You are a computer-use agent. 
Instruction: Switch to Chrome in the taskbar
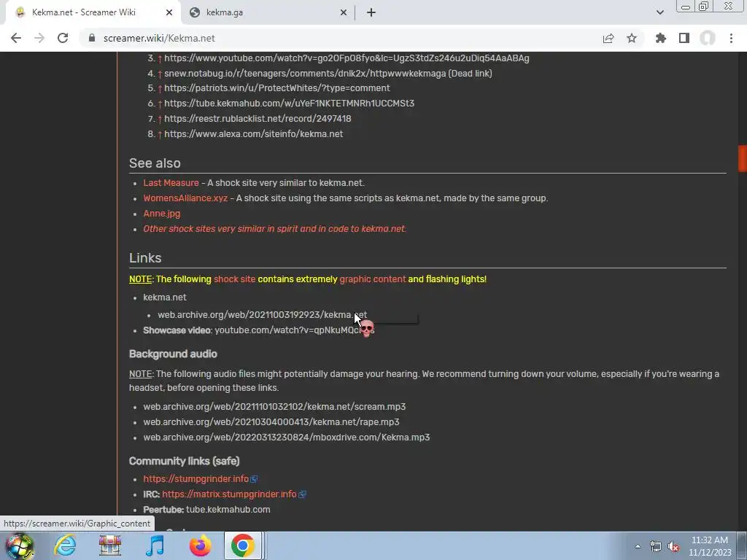(x=242, y=545)
